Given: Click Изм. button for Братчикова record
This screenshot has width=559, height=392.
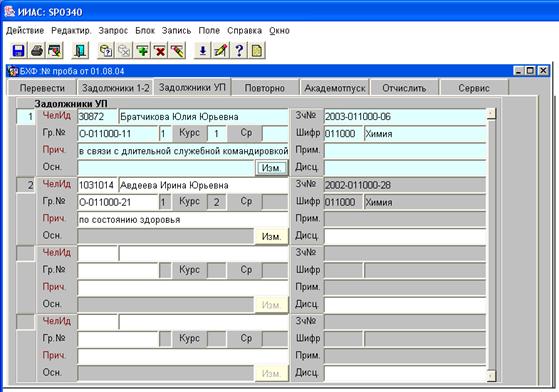Looking at the screenshot, I should [271, 167].
